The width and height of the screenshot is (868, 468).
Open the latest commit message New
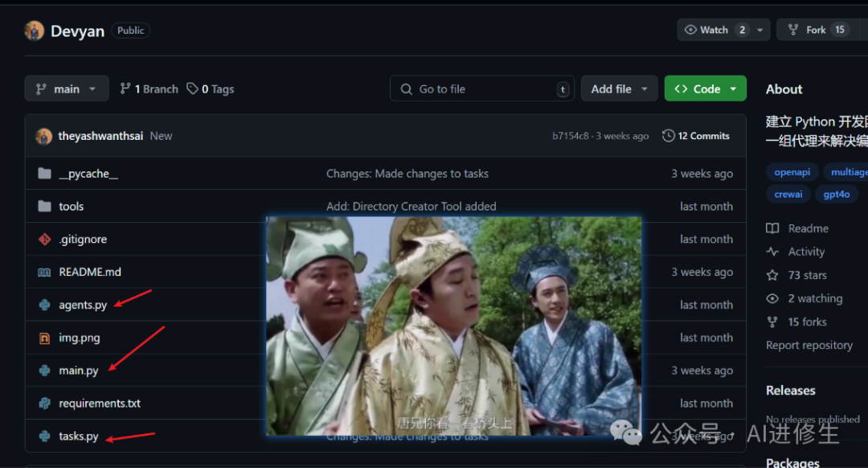[x=161, y=136]
